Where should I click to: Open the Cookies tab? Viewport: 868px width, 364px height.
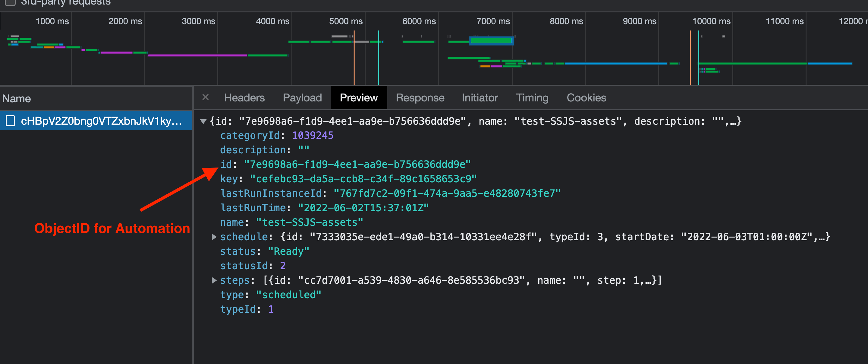pyautogui.click(x=586, y=98)
